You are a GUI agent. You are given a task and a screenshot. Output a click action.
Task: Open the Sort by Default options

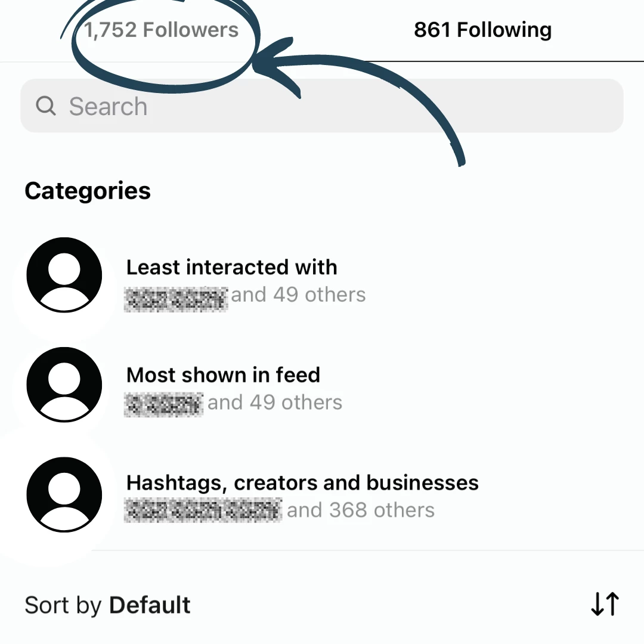pyautogui.click(x=107, y=605)
